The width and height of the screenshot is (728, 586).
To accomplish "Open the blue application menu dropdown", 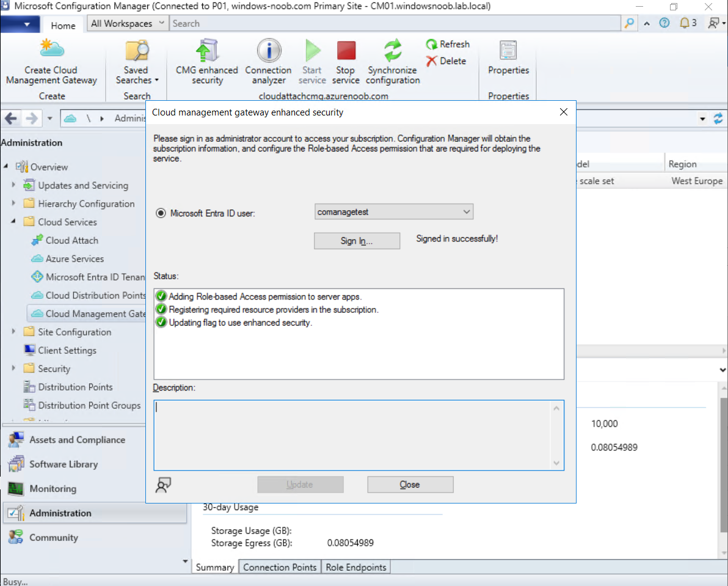I will click(x=20, y=24).
